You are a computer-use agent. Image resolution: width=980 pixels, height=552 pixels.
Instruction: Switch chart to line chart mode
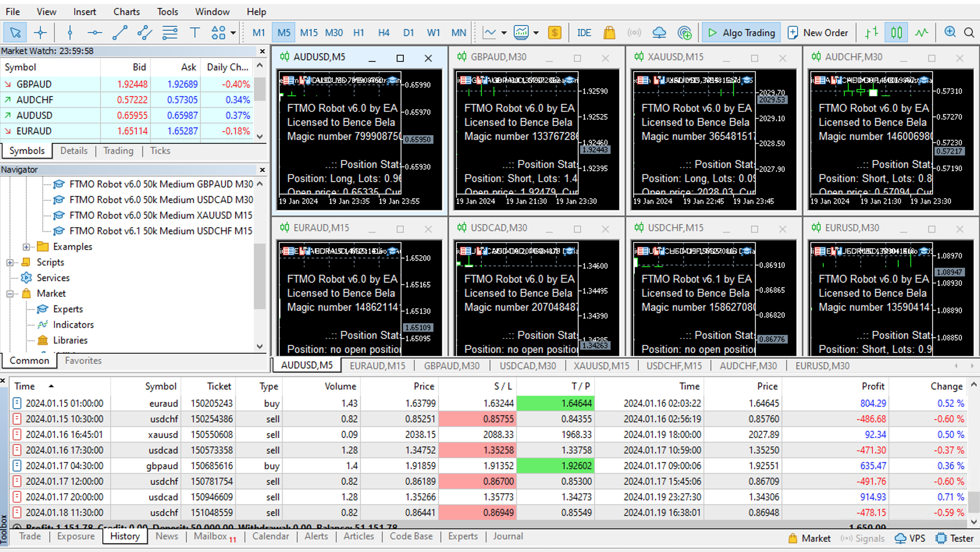pyautogui.click(x=921, y=33)
